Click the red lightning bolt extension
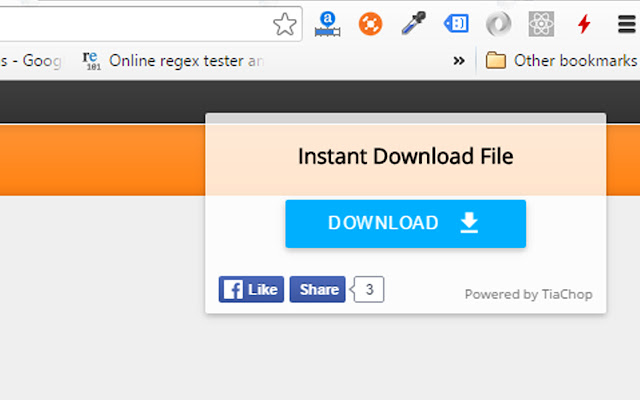Viewport: 640px width, 400px height. (x=584, y=24)
